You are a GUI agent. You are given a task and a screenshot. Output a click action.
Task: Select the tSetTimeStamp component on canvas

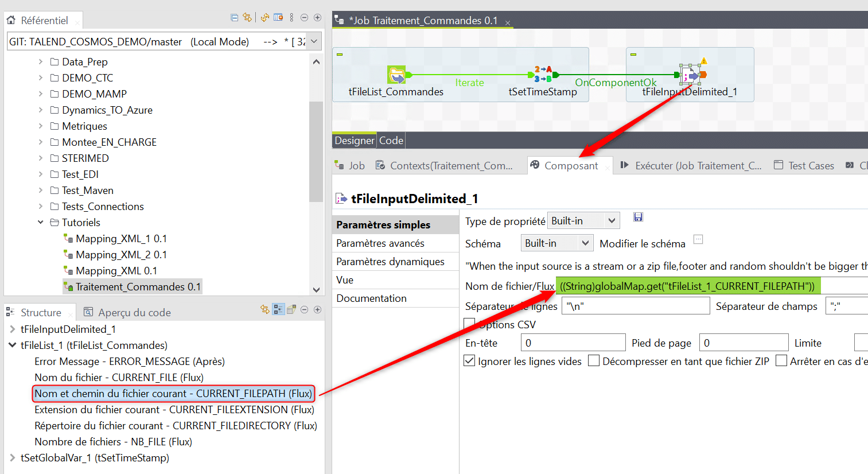click(543, 75)
